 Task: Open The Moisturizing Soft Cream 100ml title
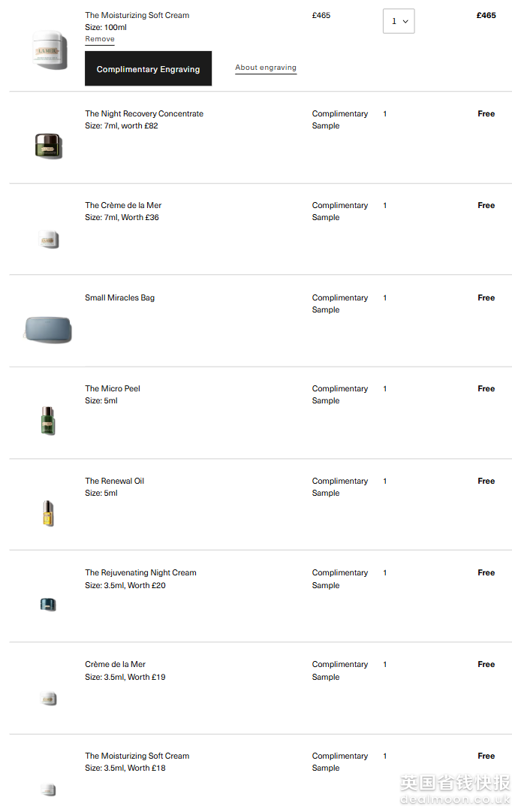tap(137, 15)
